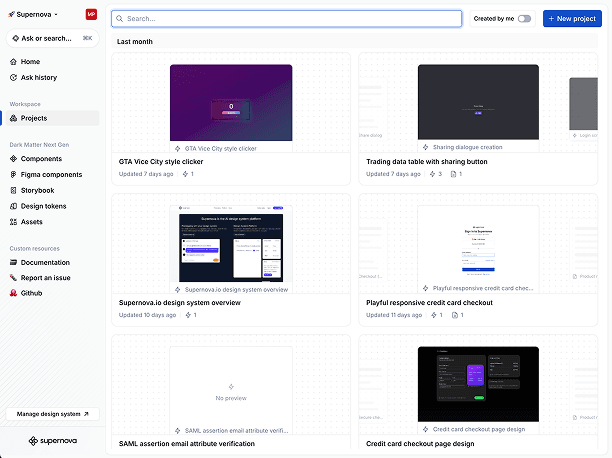Screen dimensions: 612x458
Task: Open Manage design system link
Action: 52,414
